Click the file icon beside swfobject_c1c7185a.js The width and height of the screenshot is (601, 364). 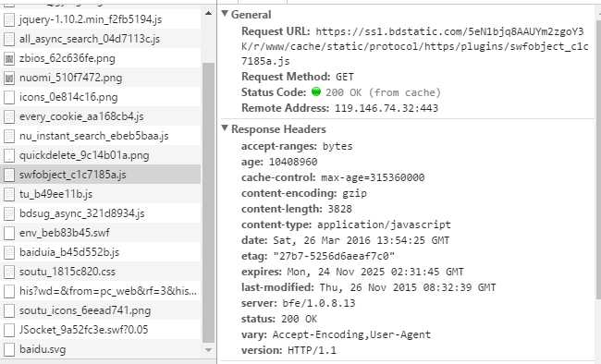tap(9, 175)
